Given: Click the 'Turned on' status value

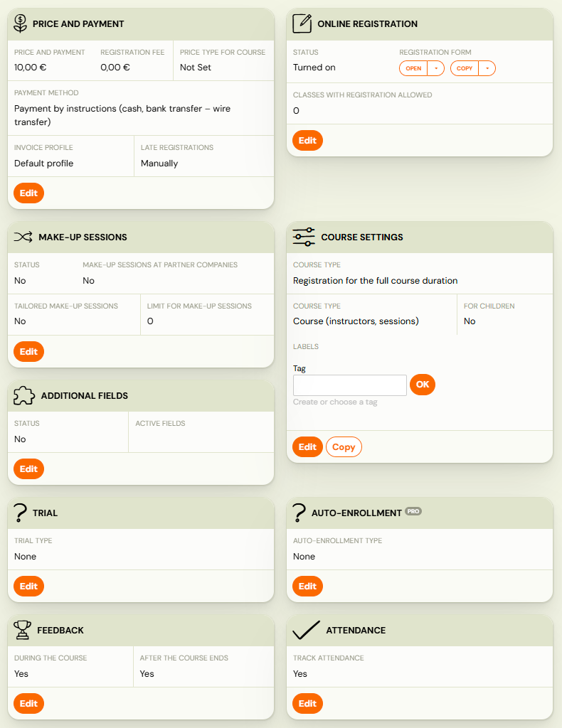Looking at the screenshot, I should [x=314, y=68].
